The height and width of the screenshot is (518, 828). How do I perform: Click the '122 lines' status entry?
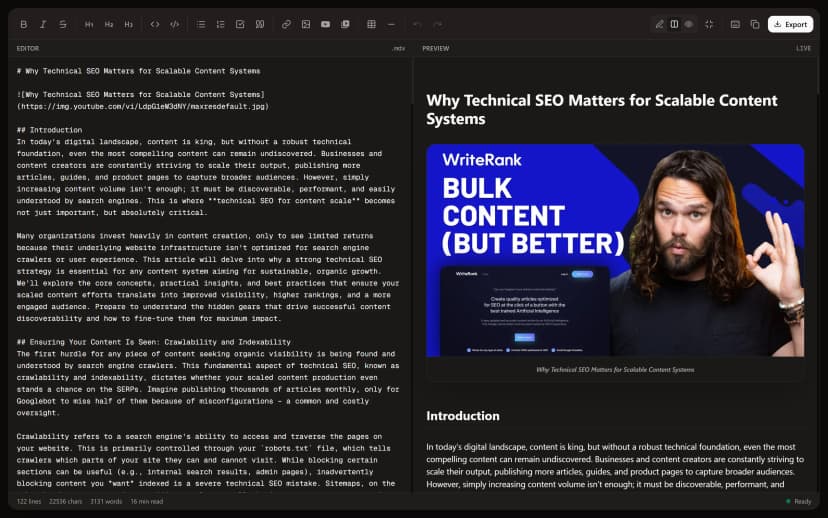point(29,502)
